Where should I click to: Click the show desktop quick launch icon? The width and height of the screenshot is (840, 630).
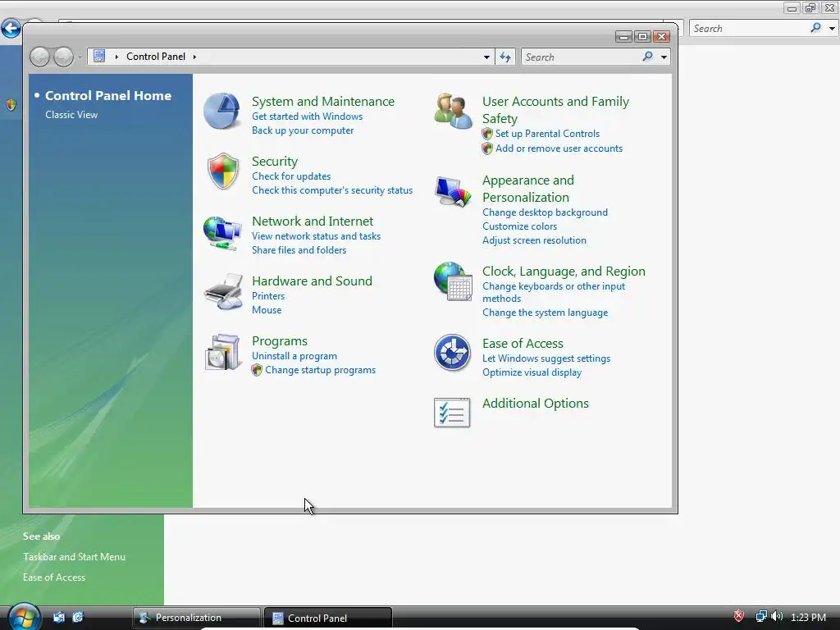59,617
